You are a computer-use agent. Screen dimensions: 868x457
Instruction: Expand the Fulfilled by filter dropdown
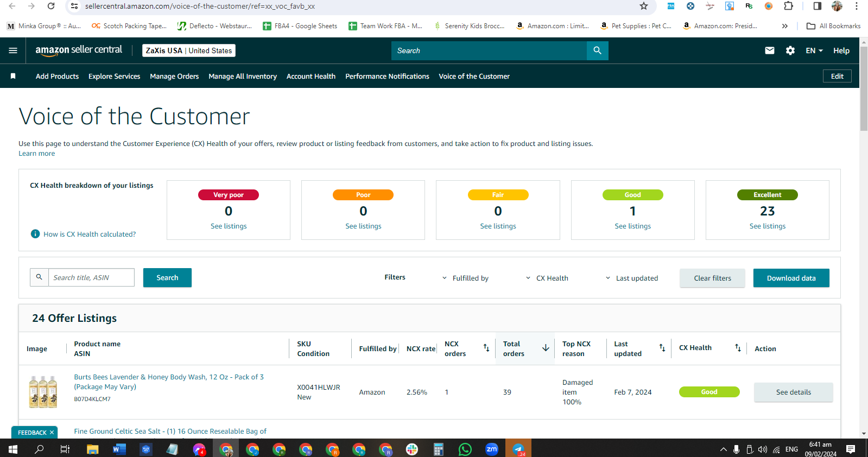[465, 278]
